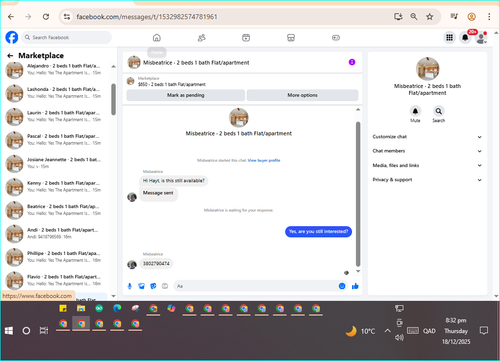Click the conversation list scrollbar thumb
Image resolution: width=500 pixels, height=361 pixels.
coord(113,99)
